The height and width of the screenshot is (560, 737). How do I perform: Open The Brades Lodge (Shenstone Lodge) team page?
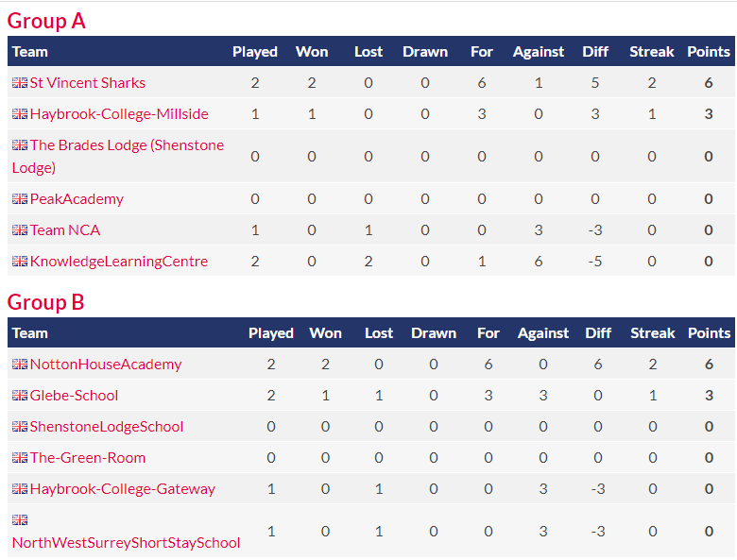click(x=118, y=156)
